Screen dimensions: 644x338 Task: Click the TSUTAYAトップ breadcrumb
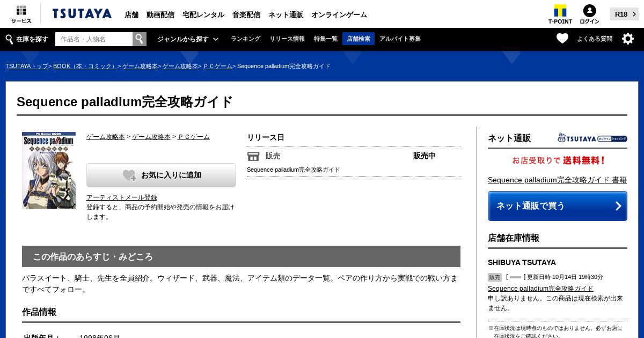click(x=27, y=66)
